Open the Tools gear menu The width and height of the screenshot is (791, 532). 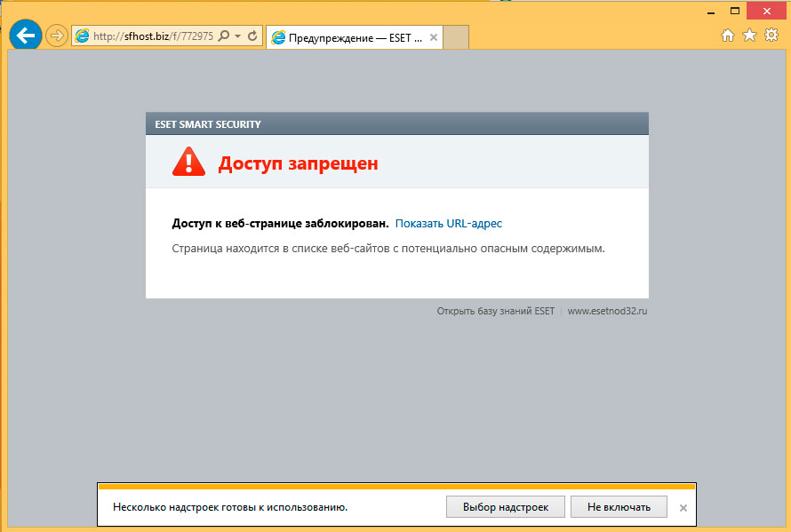(771, 35)
